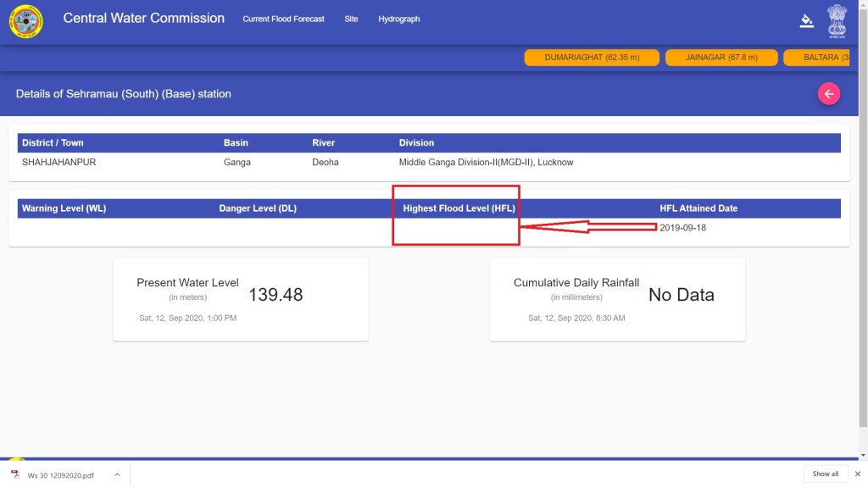Image resolution: width=868 pixels, height=488 pixels.
Task: Select the BALTARA station chip
Action: pos(821,58)
